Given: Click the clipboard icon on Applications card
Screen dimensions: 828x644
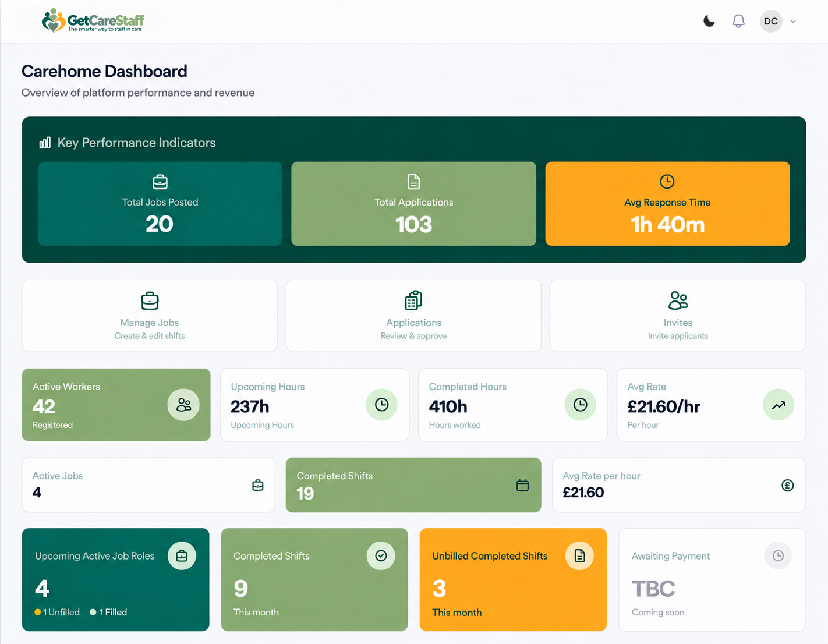Looking at the screenshot, I should (413, 300).
